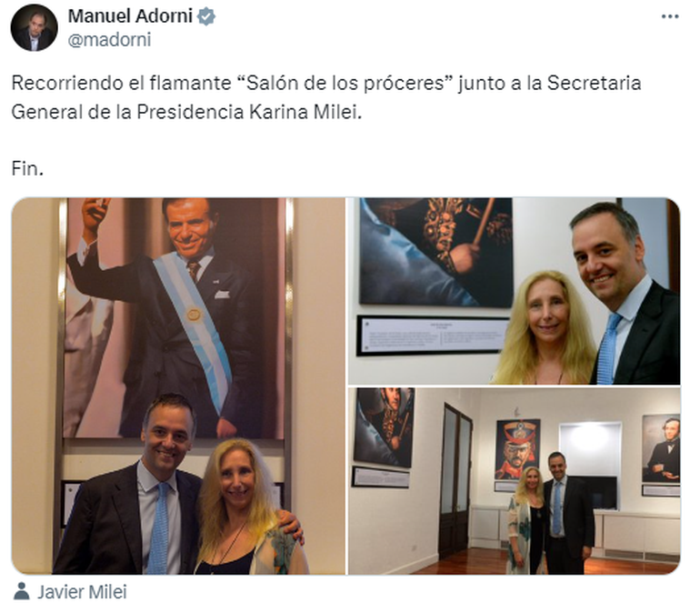The width and height of the screenshot is (700, 613).
Task: Click the "Fin." line of the tweet
Action: pos(27,169)
